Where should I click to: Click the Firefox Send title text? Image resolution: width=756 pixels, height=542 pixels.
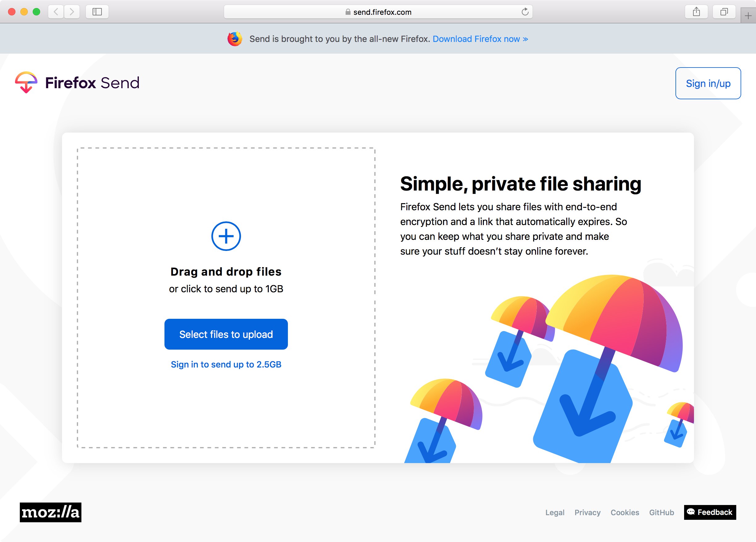click(x=92, y=83)
